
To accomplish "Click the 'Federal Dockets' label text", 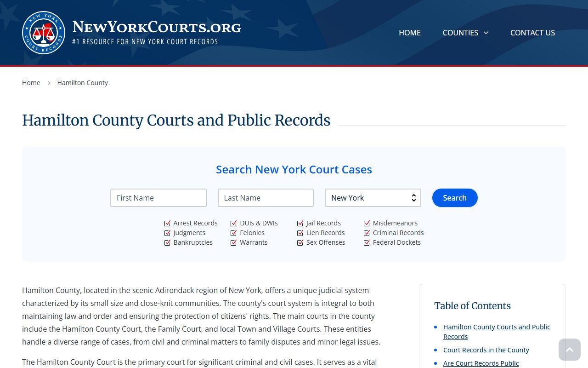I will pos(397,242).
